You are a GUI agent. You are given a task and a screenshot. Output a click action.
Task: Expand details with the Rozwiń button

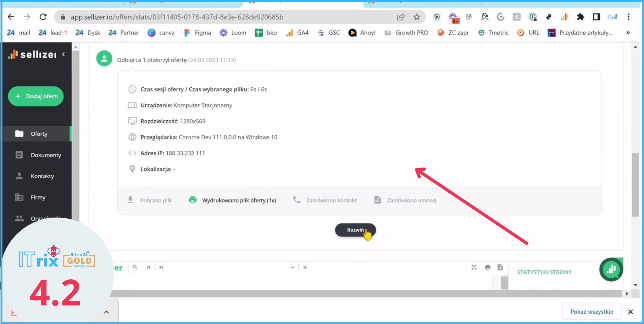pyautogui.click(x=355, y=230)
